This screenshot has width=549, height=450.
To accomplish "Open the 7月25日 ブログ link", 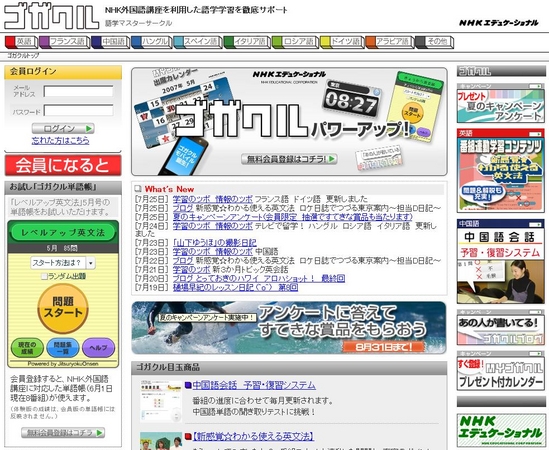I will coord(183,208).
